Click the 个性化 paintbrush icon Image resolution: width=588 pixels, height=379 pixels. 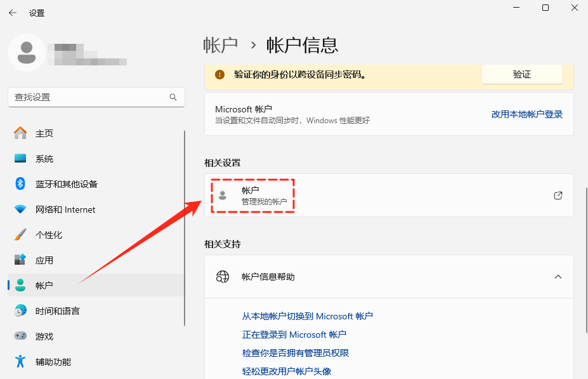tap(20, 234)
